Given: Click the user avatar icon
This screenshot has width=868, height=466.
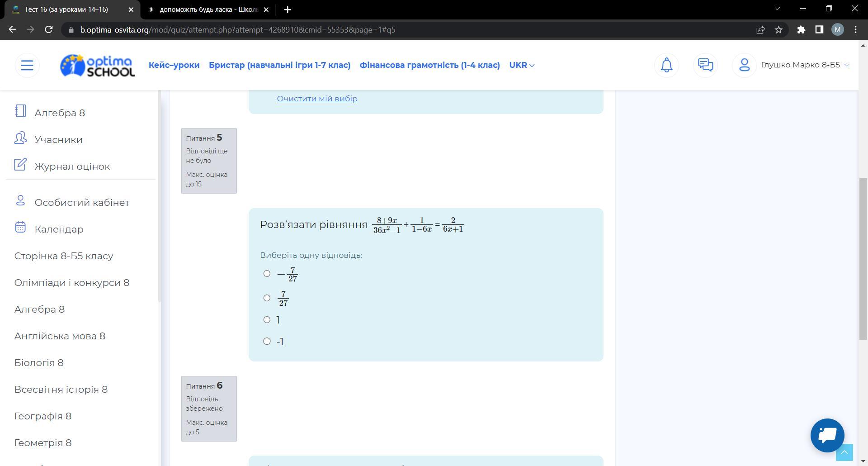Looking at the screenshot, I should click(744, 65).
